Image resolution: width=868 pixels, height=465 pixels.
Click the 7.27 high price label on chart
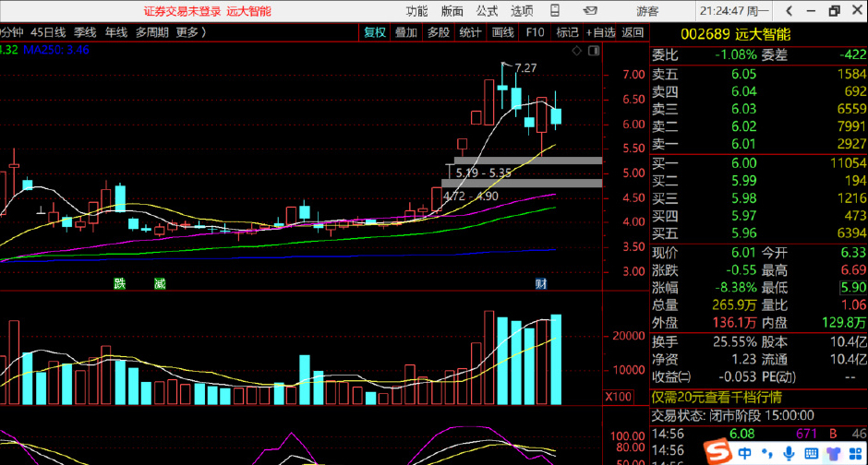click(525, 68)
